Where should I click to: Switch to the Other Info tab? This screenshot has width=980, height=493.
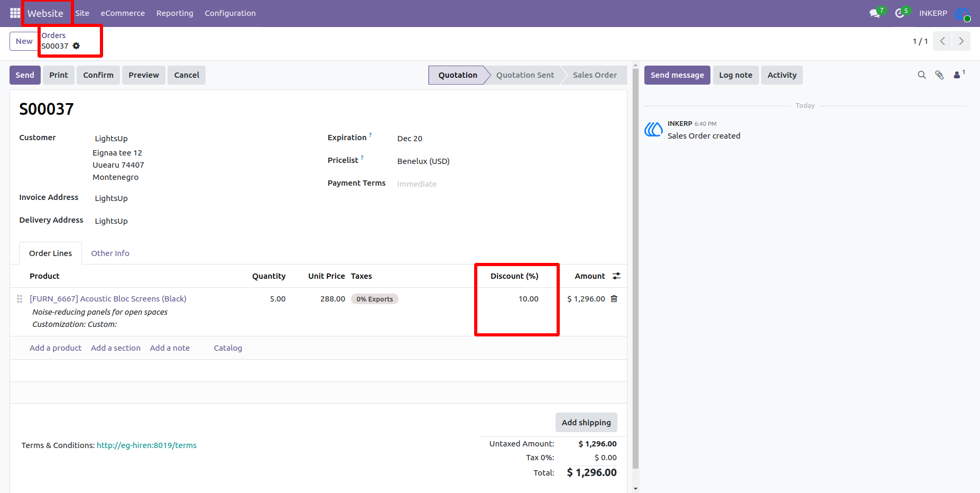(x=110, y=253)
